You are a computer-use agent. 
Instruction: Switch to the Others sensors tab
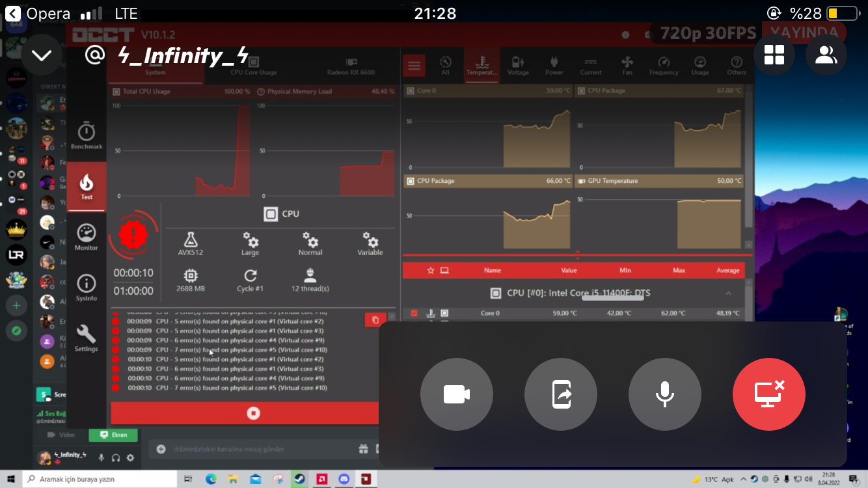point(737,65)
